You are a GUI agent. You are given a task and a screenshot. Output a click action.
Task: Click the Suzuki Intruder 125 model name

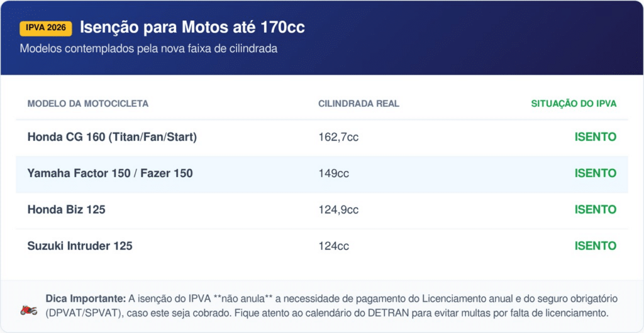[80, 246]
